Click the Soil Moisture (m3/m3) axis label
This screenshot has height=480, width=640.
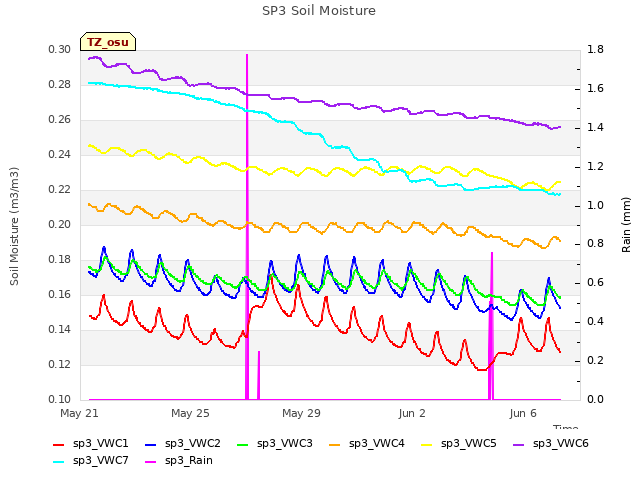coord(14,226)
